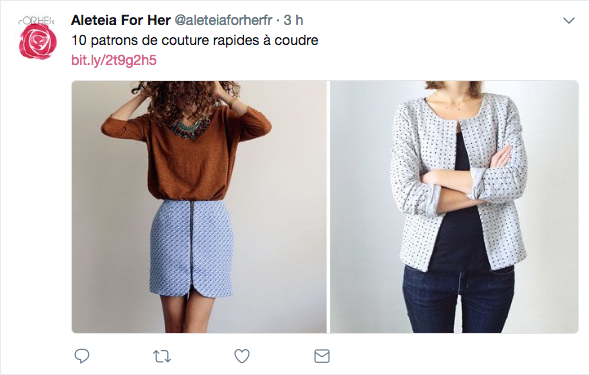Viewport: 589px width, 375px height.
Task: Open the Aleteia For Her display name
Action: [121, 20]
